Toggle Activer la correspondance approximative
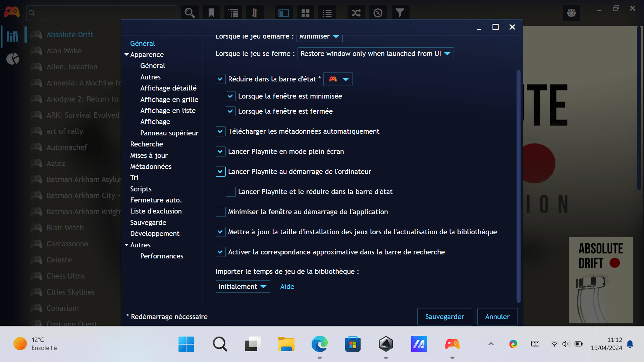 [x=220, y=252]
